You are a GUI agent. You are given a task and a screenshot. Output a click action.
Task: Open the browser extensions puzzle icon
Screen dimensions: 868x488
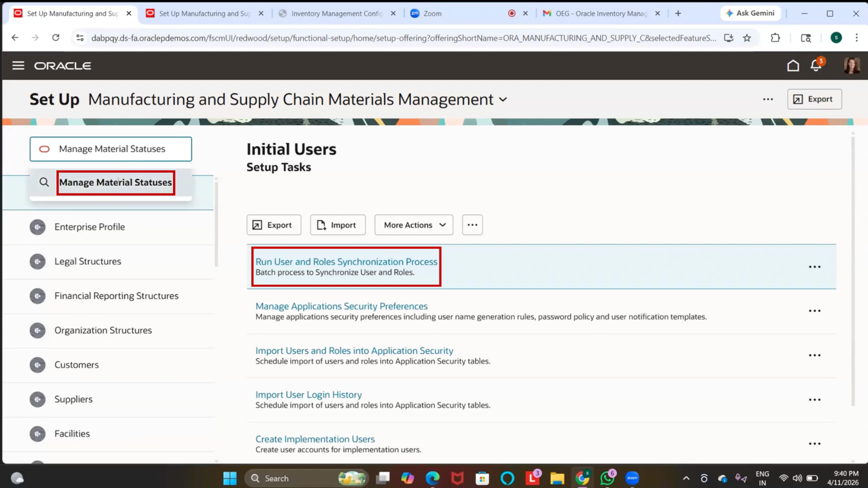pos(775,38)
